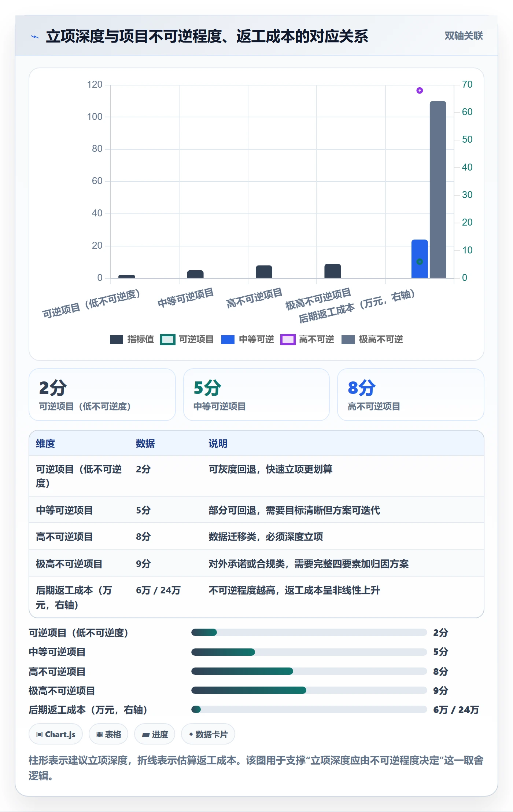Image resolution: width=513 pixels, height=812 pixels.
Task: Click the 6万 / 24万 table data cell
Action: click(x=158, y=590)
